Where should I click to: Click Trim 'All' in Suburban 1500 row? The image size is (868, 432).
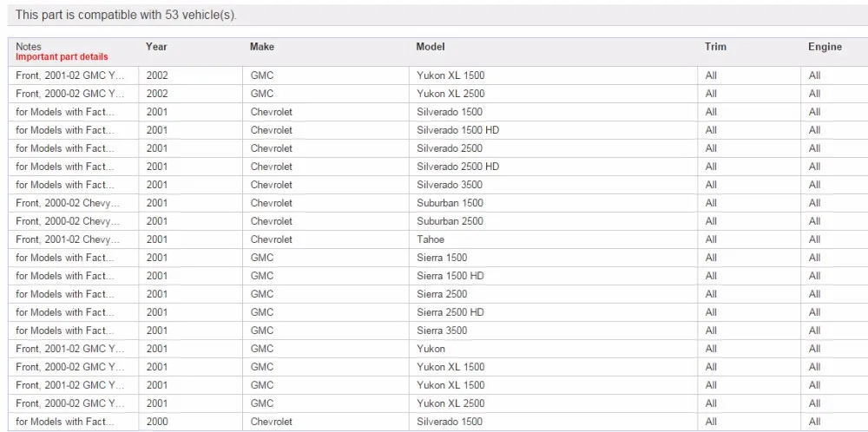(x=711, y=203)
